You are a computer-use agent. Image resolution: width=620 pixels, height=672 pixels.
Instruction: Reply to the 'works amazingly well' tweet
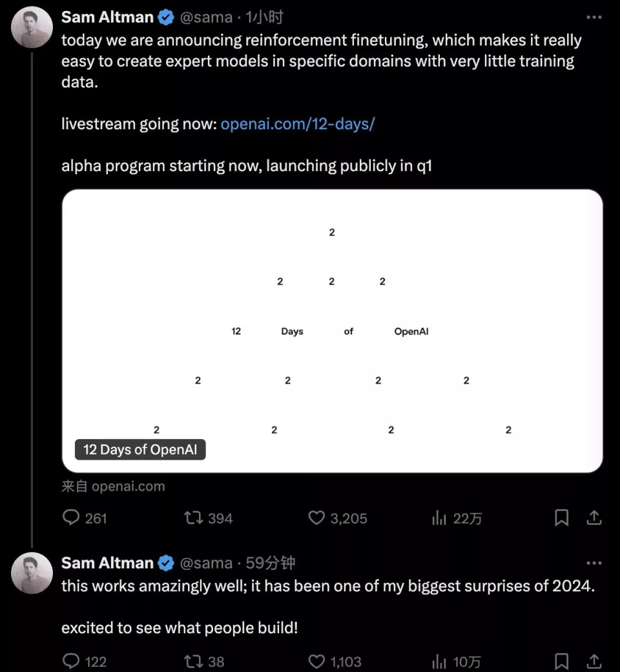(70, 661)
